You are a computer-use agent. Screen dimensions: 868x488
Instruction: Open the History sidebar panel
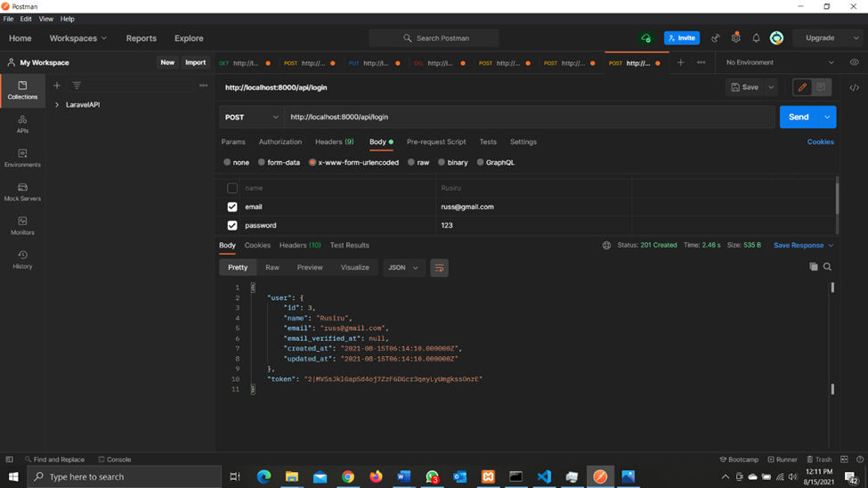click(22, 259)
